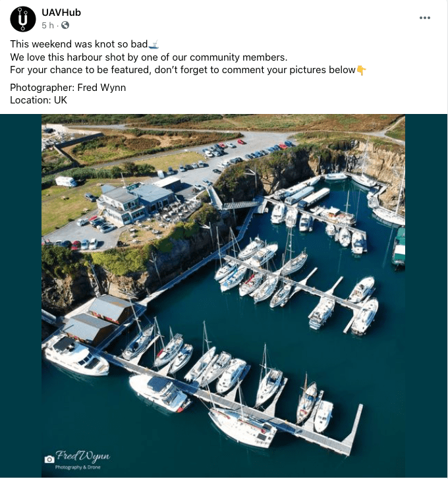Image resolution: width=448 pixels, height=479 pixels.
Task: Click the large white motor yacht at left
Action: [74, 356]
